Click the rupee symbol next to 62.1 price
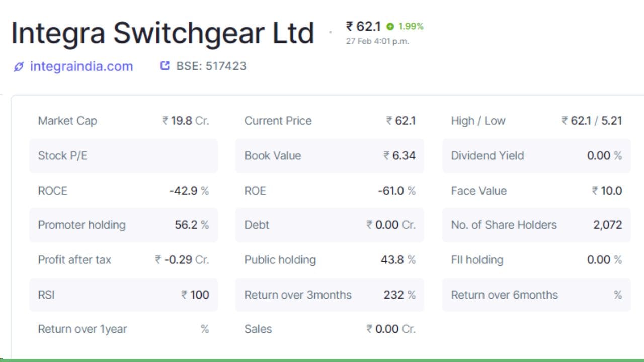Screen dimensions: 644x362 click(349, 26)
